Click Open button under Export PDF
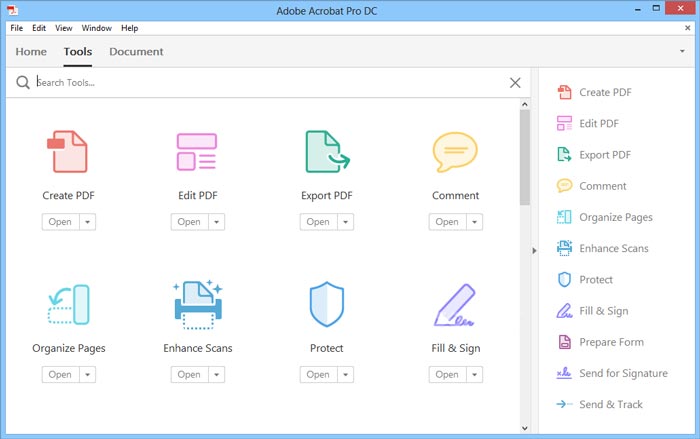Screen dimensions: 700x439 coord(318,222)
